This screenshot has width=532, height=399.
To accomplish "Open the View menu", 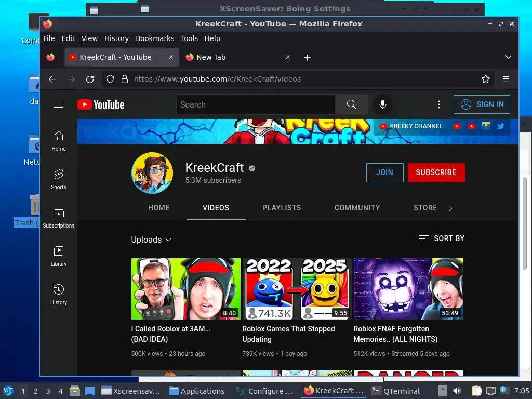I will 89,38.
